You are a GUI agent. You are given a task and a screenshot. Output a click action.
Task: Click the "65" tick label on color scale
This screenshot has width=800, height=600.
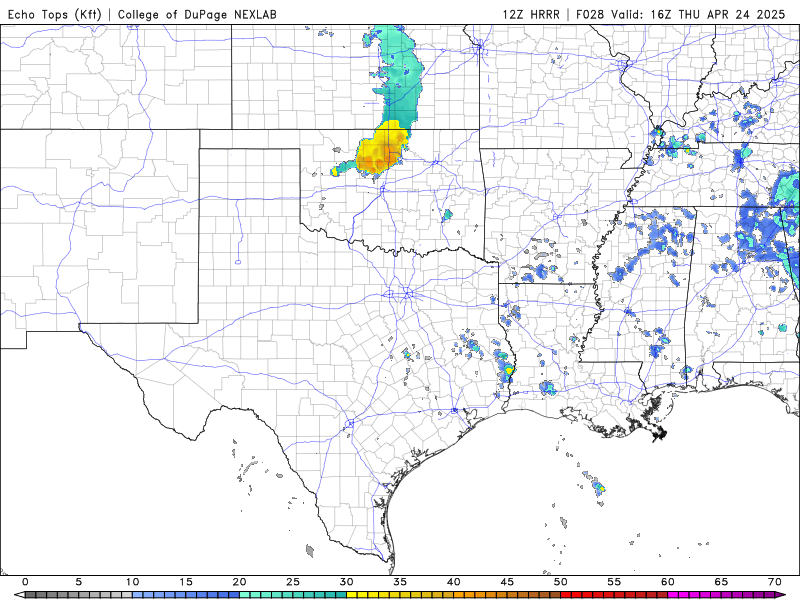721,582
